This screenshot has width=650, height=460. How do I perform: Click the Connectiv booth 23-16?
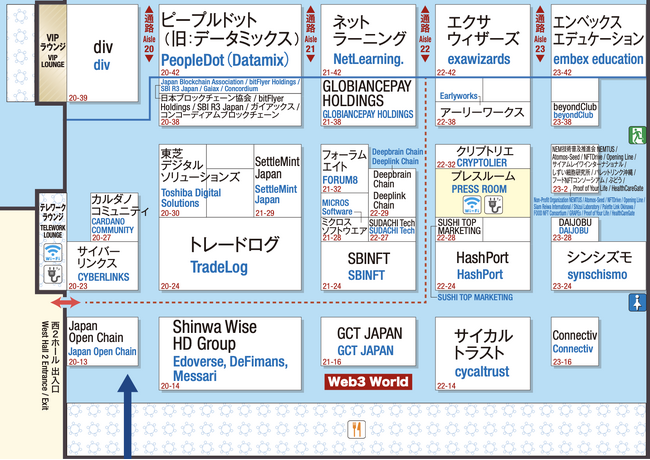pyautogui.click(x=575, y=342)
